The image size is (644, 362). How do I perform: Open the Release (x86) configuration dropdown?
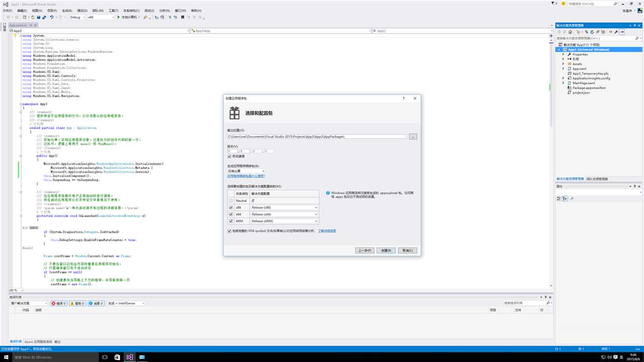284,207
